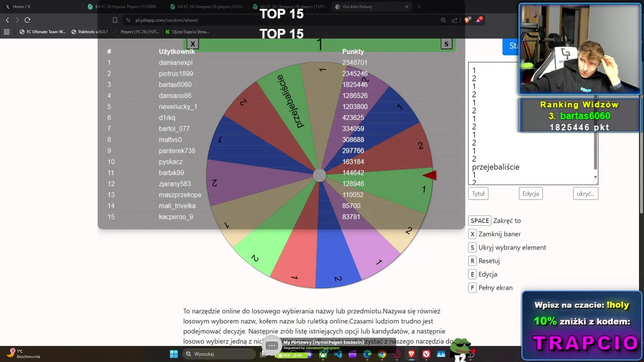The width and height of the screenshot is (644, 362).
Task: Click the wheel's grey center hub
Action: (x=319, y=175)
